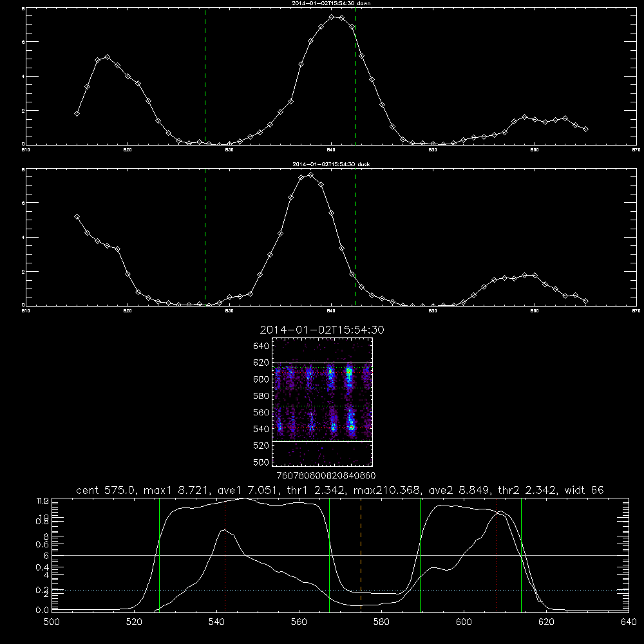Viewport: 644px width, 644px height.
Task: Click x-axis label 560 on bottom plot
Action: coord(299,622)
